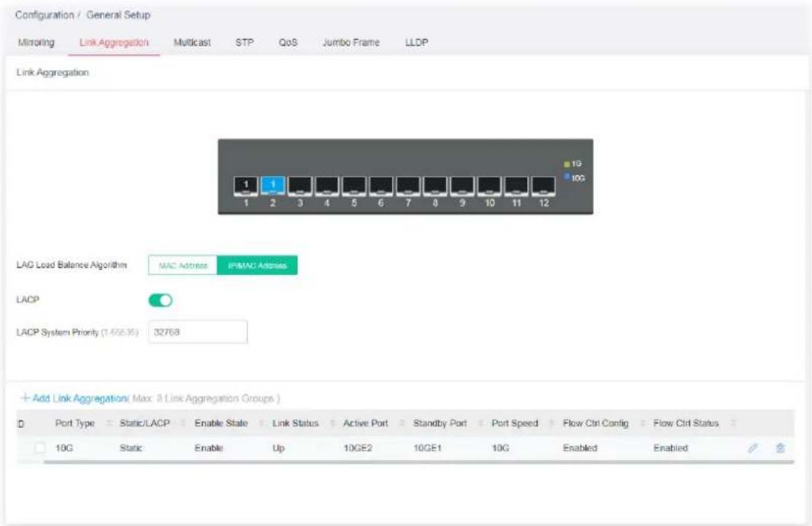Sort by Enable State column

262,424
